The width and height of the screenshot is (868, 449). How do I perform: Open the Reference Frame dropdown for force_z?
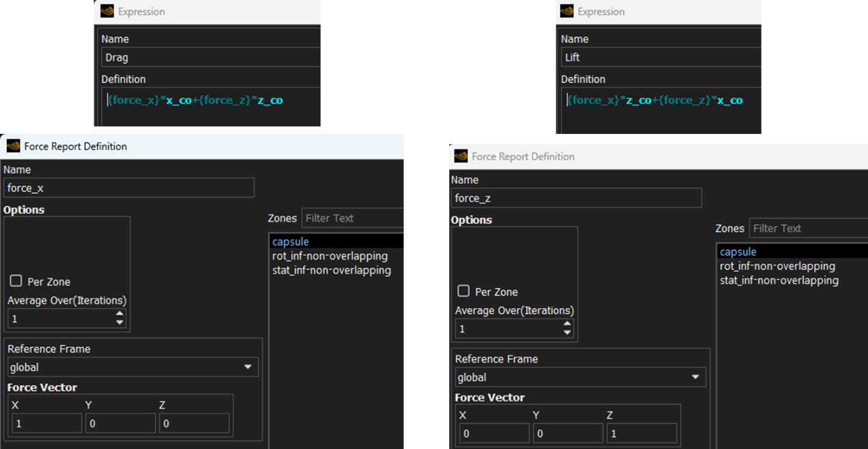[581, 377]
